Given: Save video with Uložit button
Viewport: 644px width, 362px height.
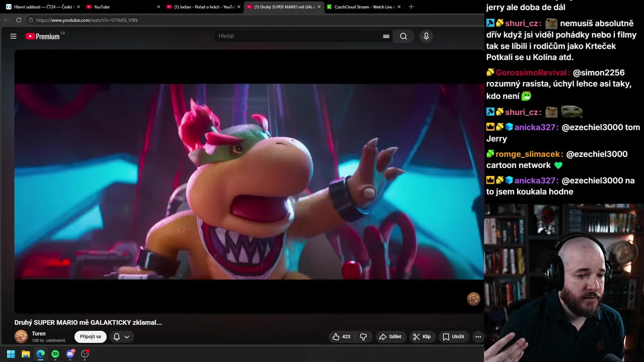Looking at the screenshot, I should point(453,337).
